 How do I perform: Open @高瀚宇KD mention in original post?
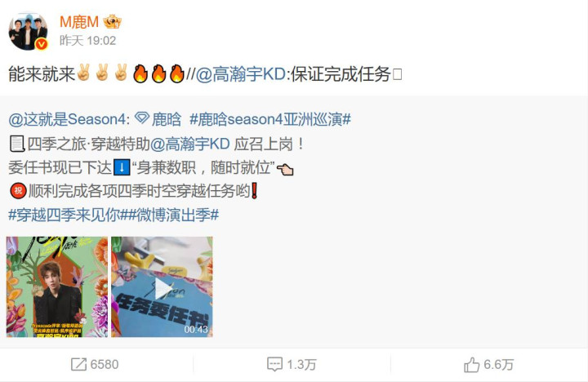pyautogui.click(x=189, y=144)
